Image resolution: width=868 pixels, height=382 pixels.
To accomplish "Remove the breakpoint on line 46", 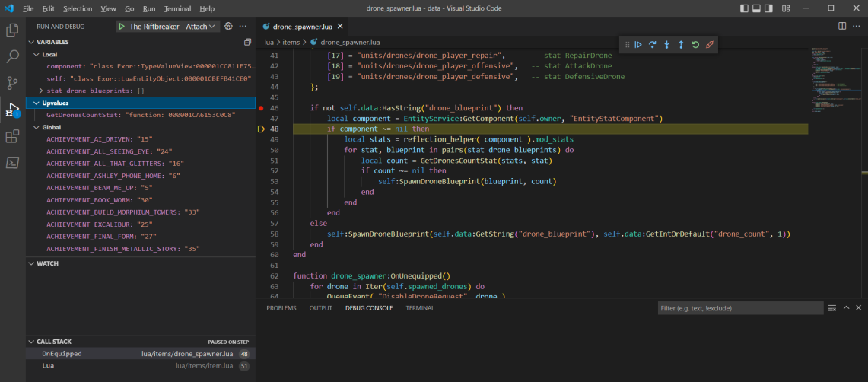I will coord(261,108).
